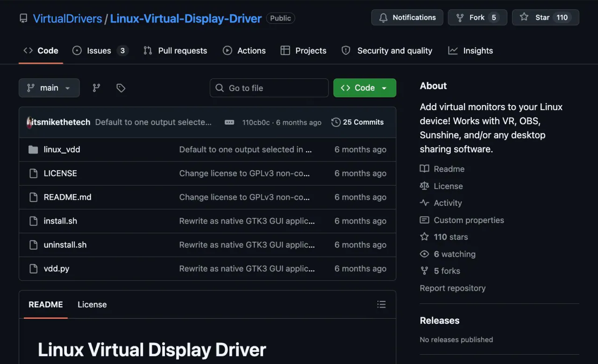
Task: Open the Linux-Virtual-Display-Driver repository link
Action: [186, 19]
